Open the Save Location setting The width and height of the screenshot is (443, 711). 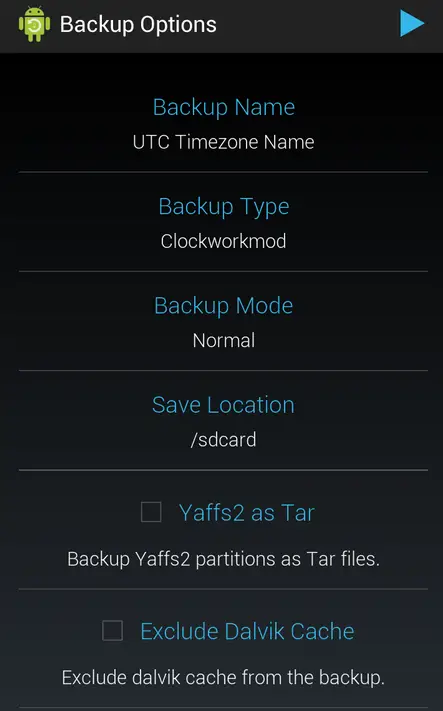click(x=223, y=421)
